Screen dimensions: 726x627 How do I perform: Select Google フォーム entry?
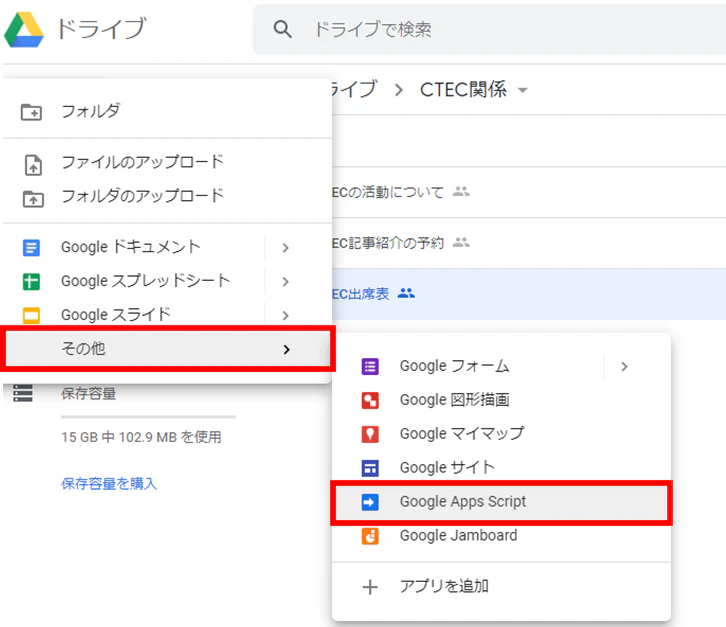coord(501,366)
